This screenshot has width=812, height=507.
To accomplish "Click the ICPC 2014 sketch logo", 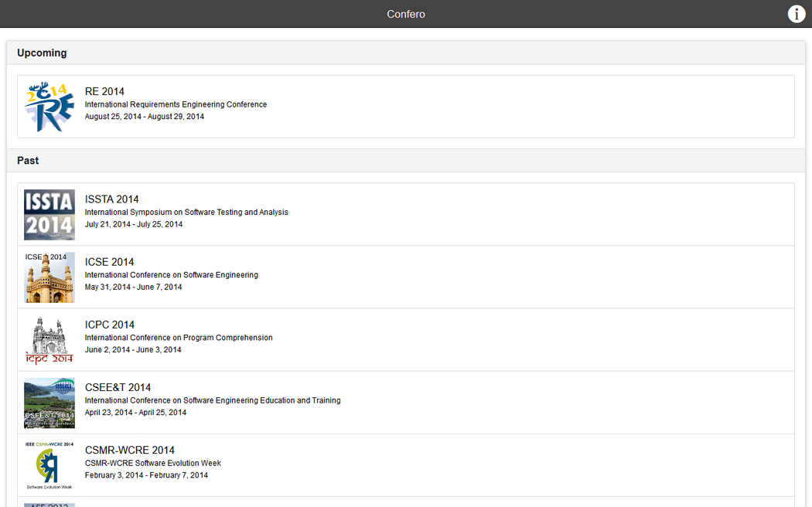I will (49, 340).
